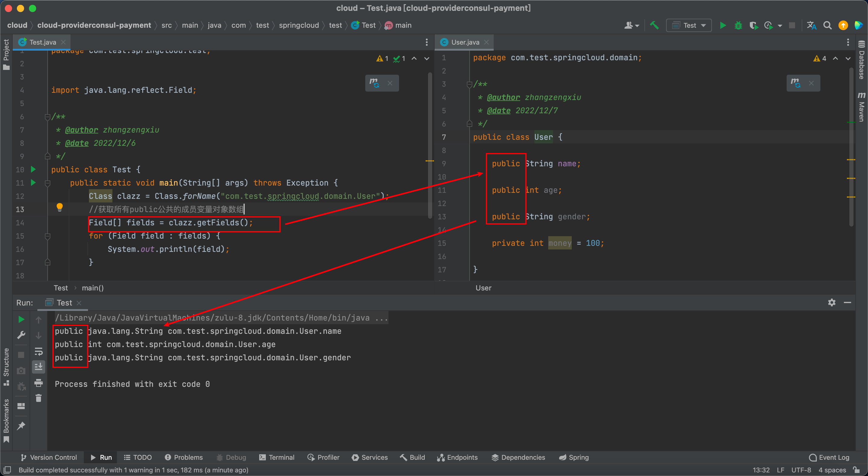The image size is (868, 476).
Task: Open the Version Control tool tab
Action: point(49,457)
